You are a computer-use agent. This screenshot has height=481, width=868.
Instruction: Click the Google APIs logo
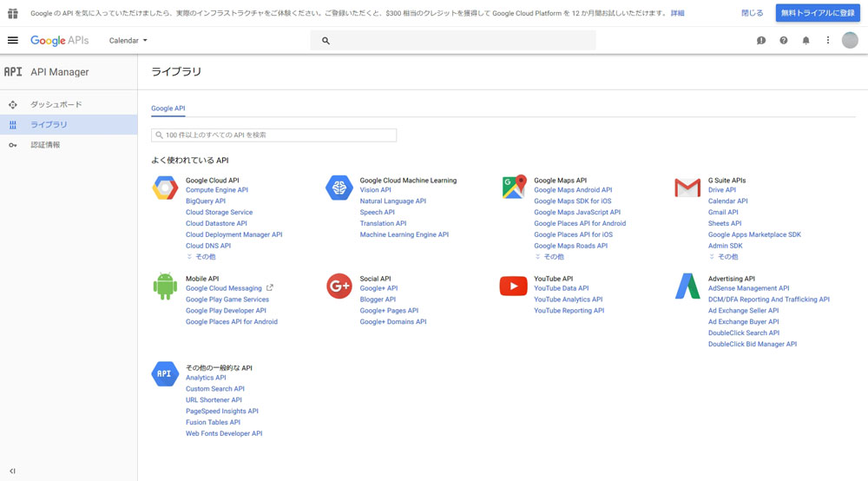point(59,41)
